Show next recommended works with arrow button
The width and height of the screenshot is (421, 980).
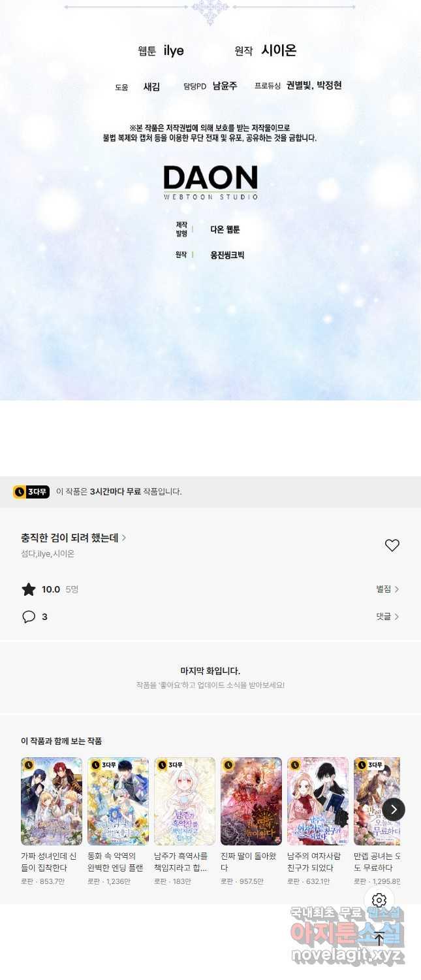click(394, 809)
